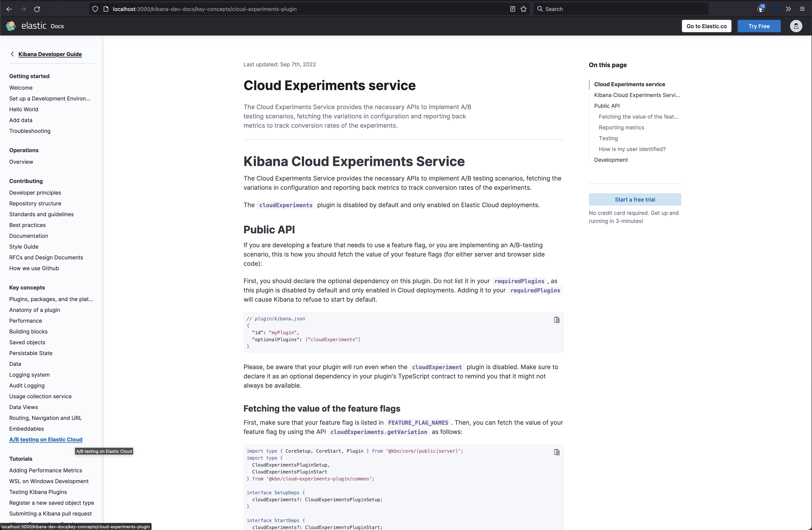Click the back chevron beside Kibana Developer Guide
Viewport: 812px width, 530px height.
coord(12,54)
